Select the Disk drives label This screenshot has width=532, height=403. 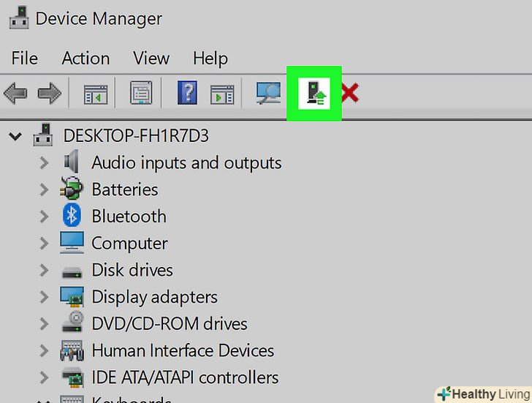pyautogui.click(x=132, y=270)
